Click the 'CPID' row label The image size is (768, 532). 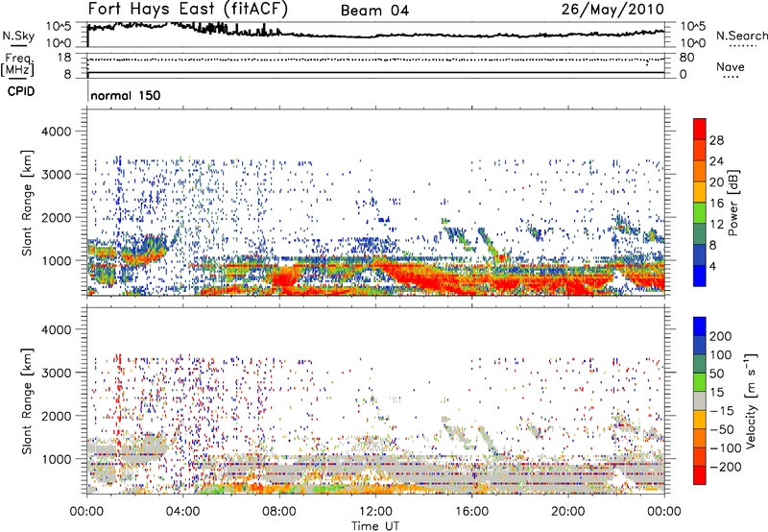click(x=21, y=91)
